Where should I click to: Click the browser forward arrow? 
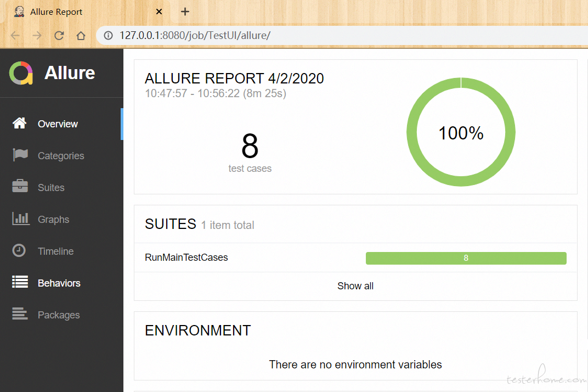(37, 36)
